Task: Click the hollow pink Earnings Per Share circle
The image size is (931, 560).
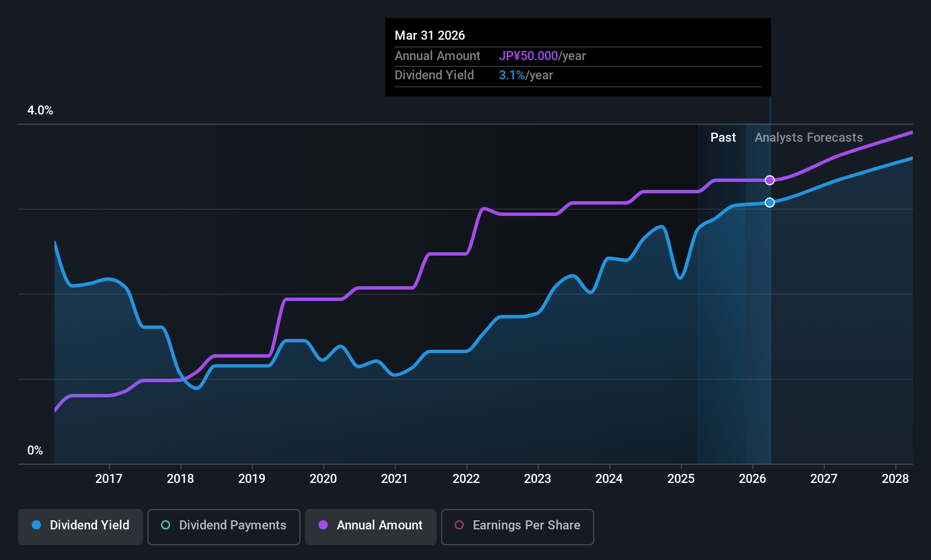Action: [x=459, y=525]
